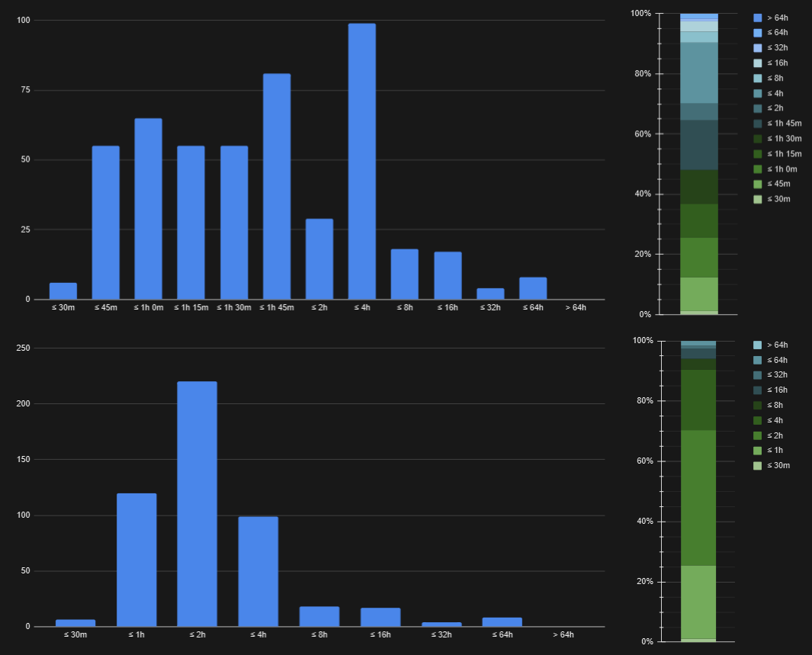This screenshot has height=655, width=812.
Task: Click the ≤ 45m segment of the top stacked bar
Action: [699, 294]
